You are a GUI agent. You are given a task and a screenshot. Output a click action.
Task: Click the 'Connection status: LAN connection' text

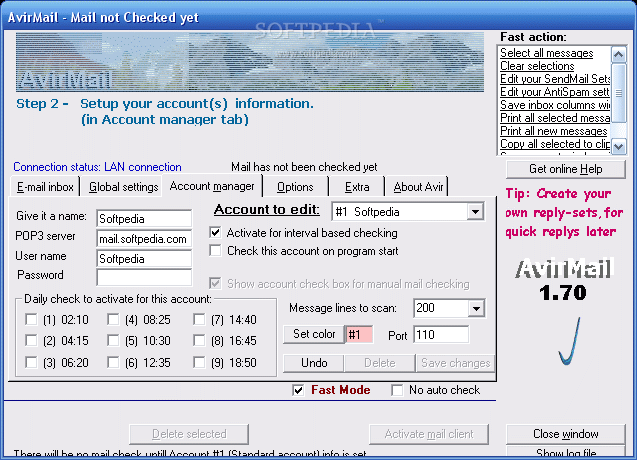(x=97, y=167)
